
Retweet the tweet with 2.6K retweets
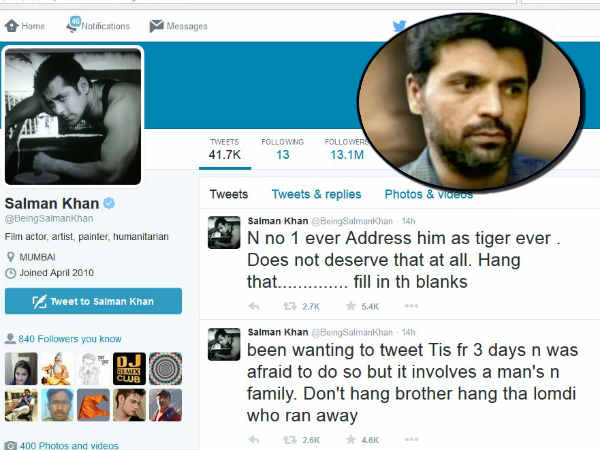(x=290, y=440)
